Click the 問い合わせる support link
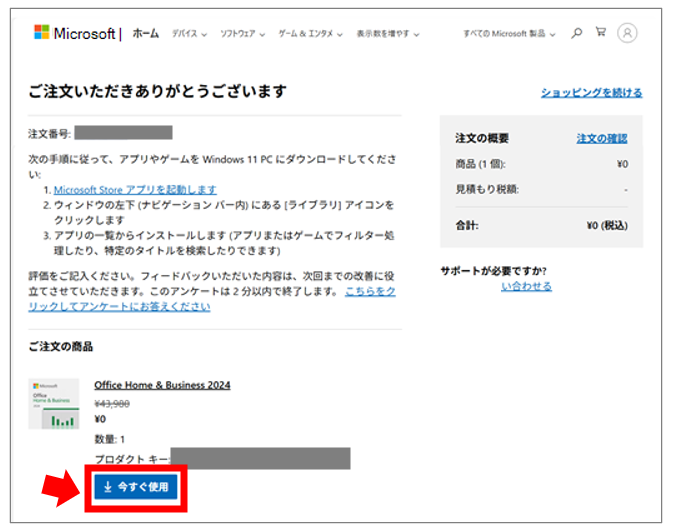Viewport: 673px width, 531px height. click(x=527, y=286)
